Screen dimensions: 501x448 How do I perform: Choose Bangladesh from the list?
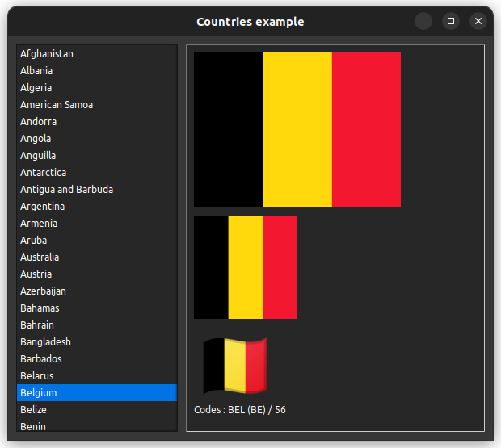tap(45, 342)
